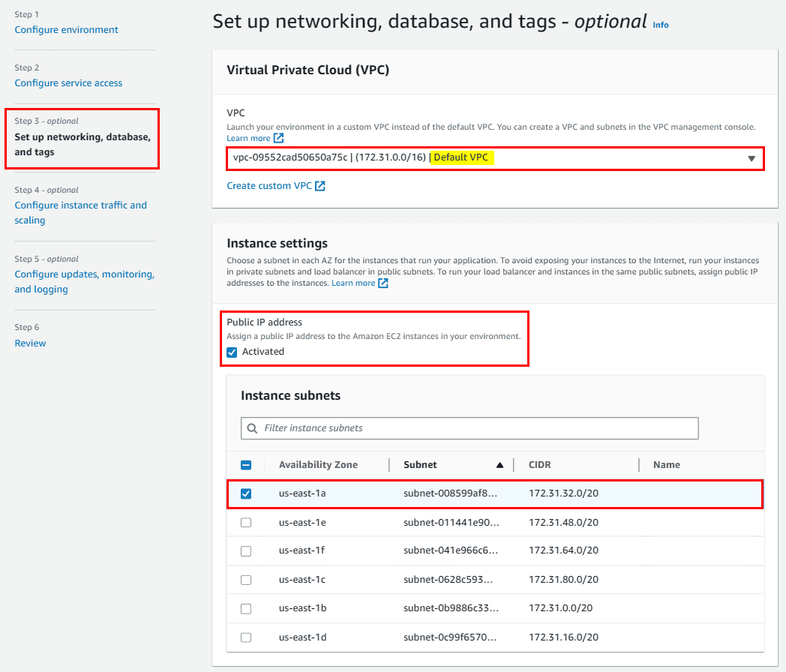Go to Configure environment step
Viewport: 786px width, 672px height.
[66, 30]
